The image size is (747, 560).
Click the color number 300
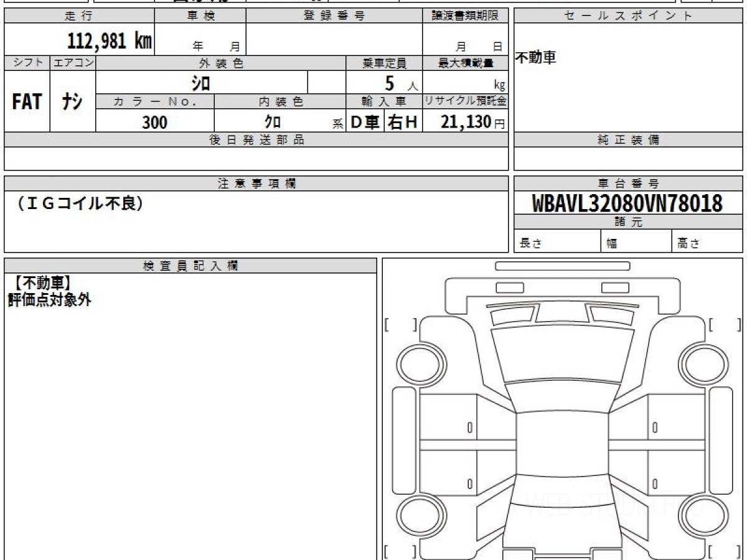(154, 123)
